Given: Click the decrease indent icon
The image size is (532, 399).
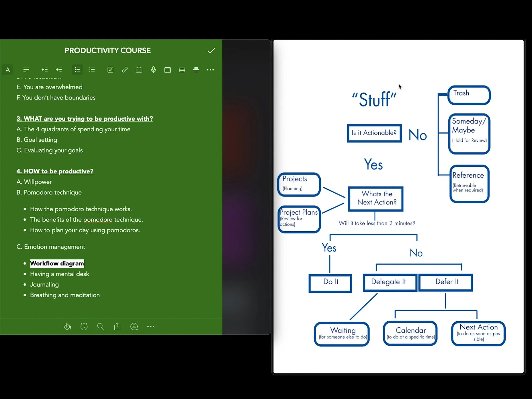Looking at the screenshot, I should (44, 70).
